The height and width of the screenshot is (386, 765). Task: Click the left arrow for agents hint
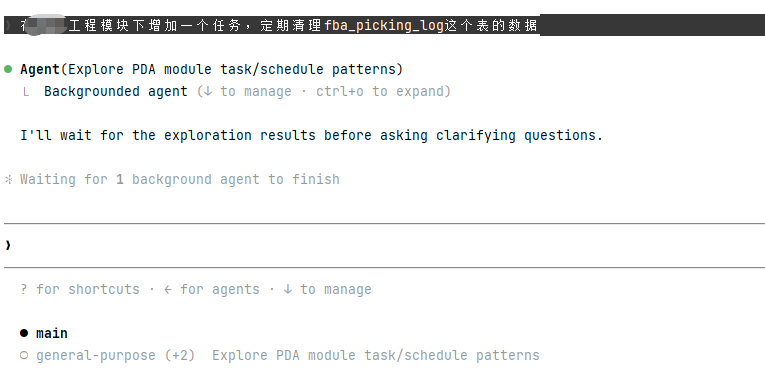click(x=168, y=289)
